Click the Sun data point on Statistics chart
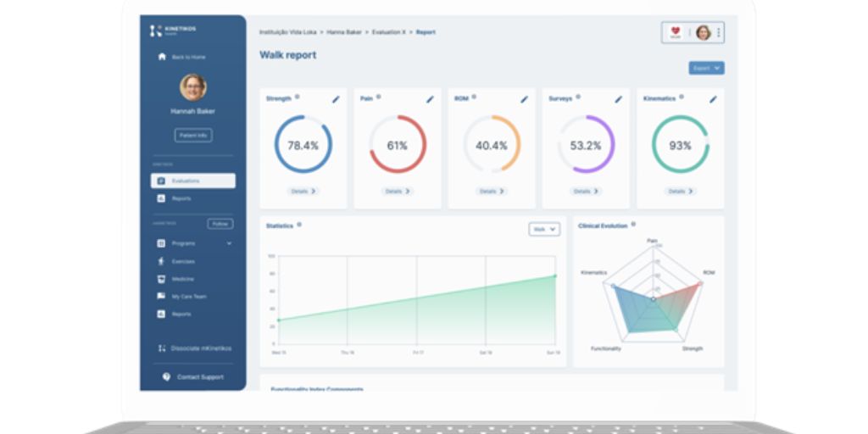The width and height of the screenshot is (868, 434). coord(555,275)
